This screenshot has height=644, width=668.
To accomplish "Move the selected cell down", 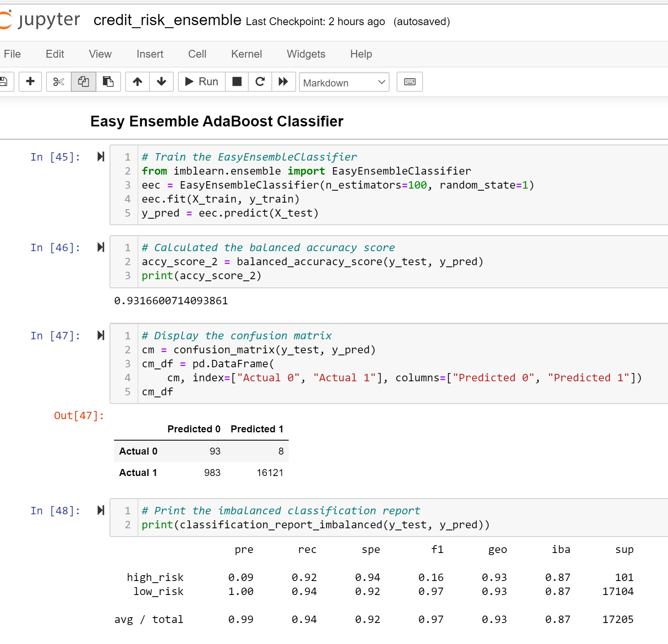I will [161, 82].
